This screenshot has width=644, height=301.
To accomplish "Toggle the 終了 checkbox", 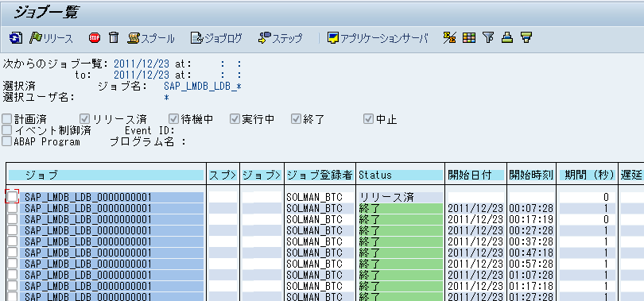I will point(296,119).
